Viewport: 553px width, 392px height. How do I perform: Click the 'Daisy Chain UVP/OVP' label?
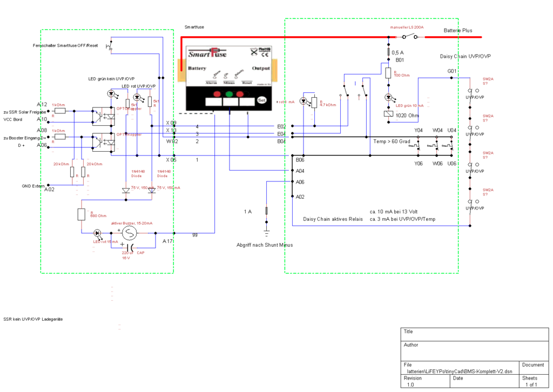pos(465,56)
